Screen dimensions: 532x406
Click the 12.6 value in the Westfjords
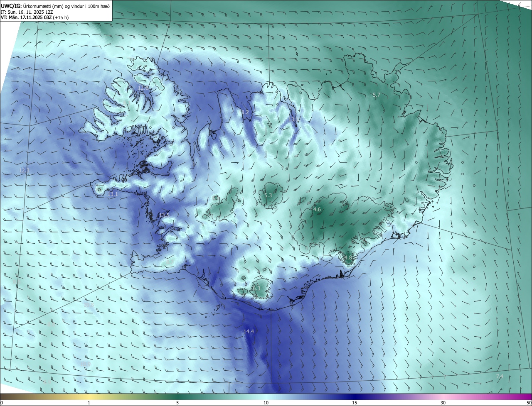tap(143, 88)
